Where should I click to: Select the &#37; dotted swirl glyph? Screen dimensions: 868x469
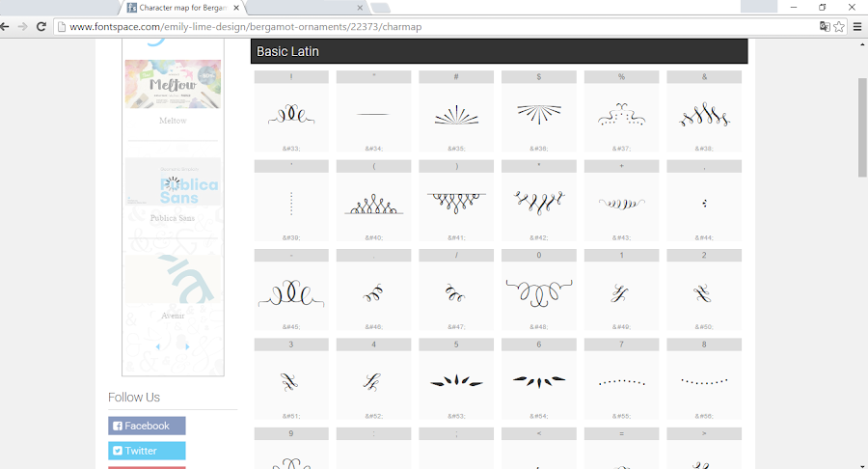click(621, 115)
